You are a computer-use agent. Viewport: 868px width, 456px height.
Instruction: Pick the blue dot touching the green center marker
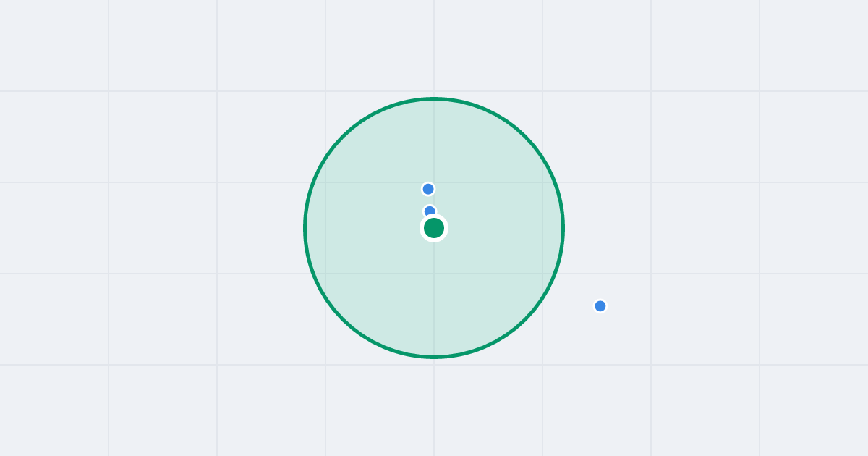[430, 211]
